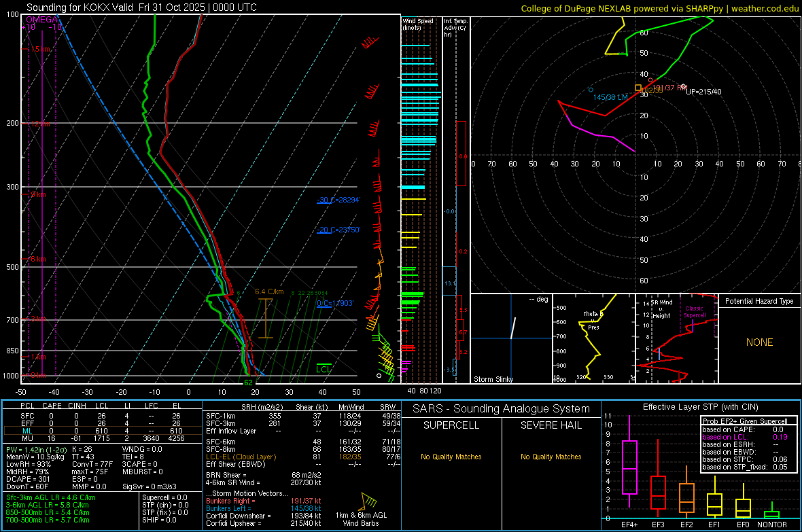Viewport: 802px width, 532px height.
Task: Click the DCAPE = 301 value
Action: coord(28,479)
